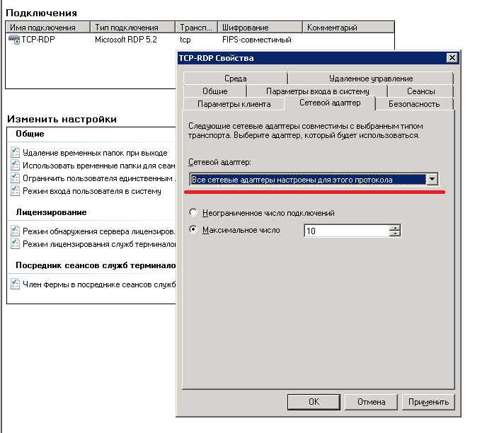504x433 pixels.
Task: Click the Комментарий column header
Action: click(x=348, y=28)
